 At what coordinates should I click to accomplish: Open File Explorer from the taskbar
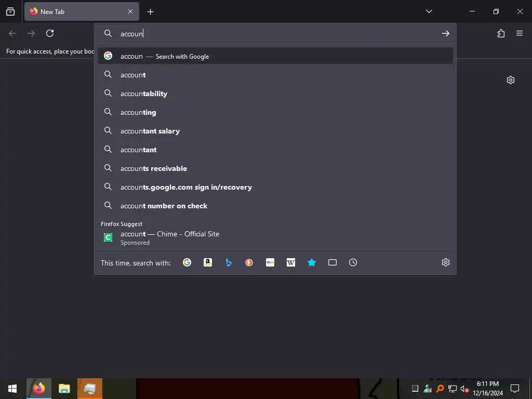click(x=64, y=389)
